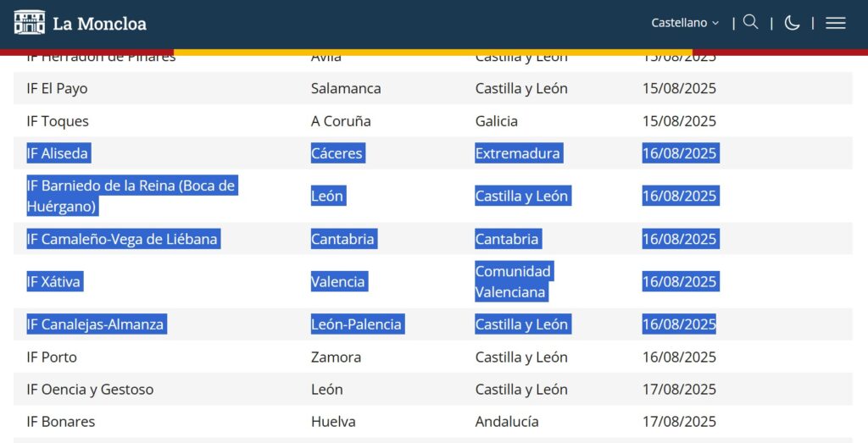Open the hamburger menu
Viewport: 868px width, 443px height.
tap(835, 23)
